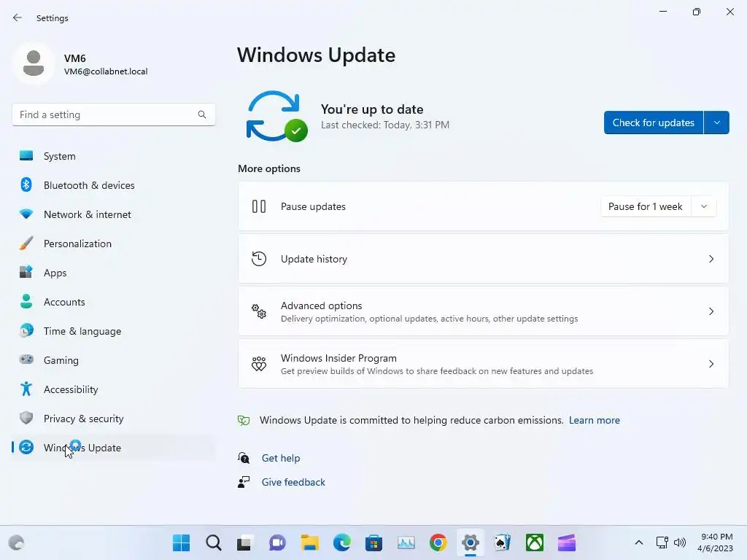This screenshot has width=747, height=560.
Task: Click the Windows Insider Program icon
Action: click(259, 364)
